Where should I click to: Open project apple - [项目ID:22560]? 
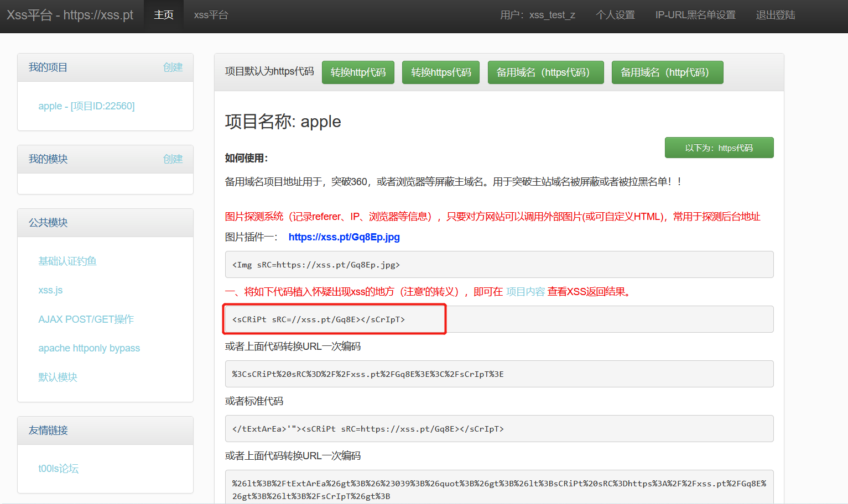86,106
